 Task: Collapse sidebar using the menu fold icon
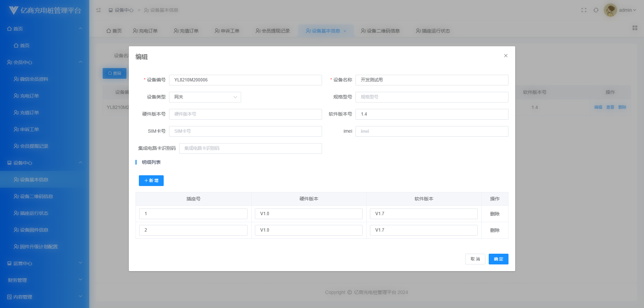tap(99, 10)
